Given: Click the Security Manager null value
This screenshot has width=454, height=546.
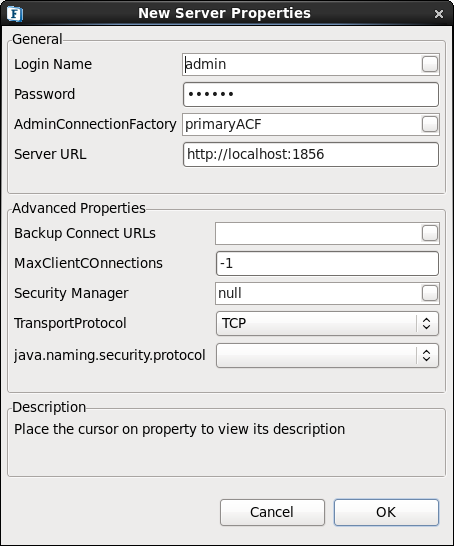Looking at the screenshot, I should pyautogui.click(x=230, y=293).
